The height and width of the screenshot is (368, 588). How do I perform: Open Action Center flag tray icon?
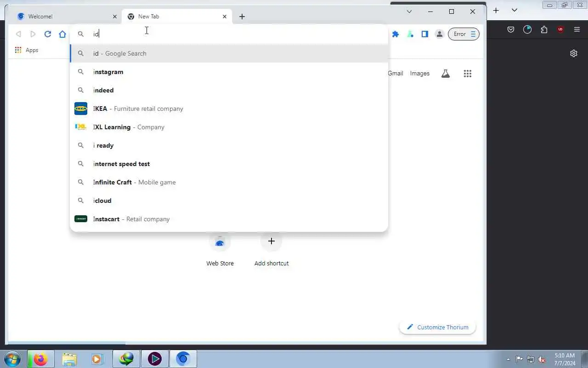[x=519, y=359]
